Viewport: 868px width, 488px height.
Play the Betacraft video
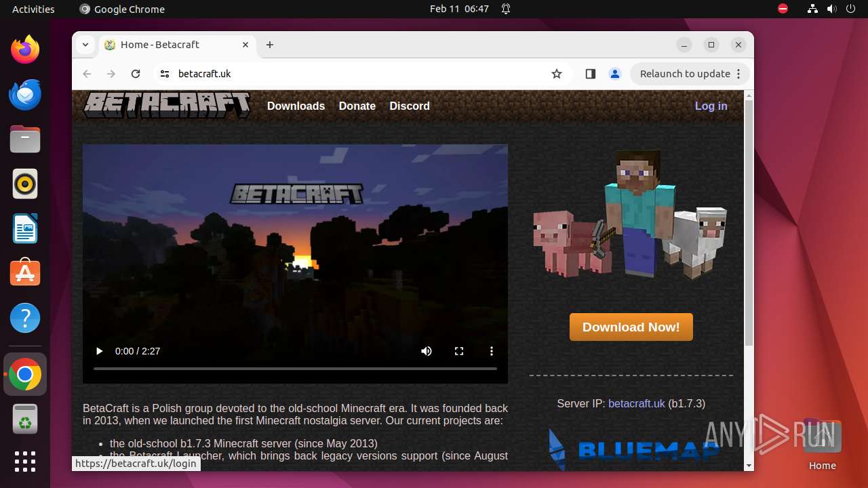pyautogui.click(x=100, y=351)
